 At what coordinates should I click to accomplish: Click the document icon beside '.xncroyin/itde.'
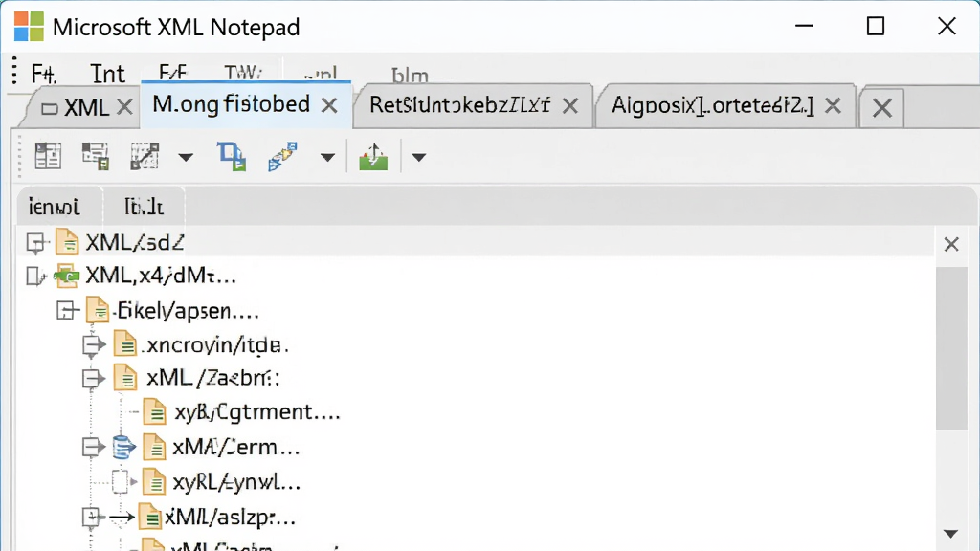[x=125, y=344]
